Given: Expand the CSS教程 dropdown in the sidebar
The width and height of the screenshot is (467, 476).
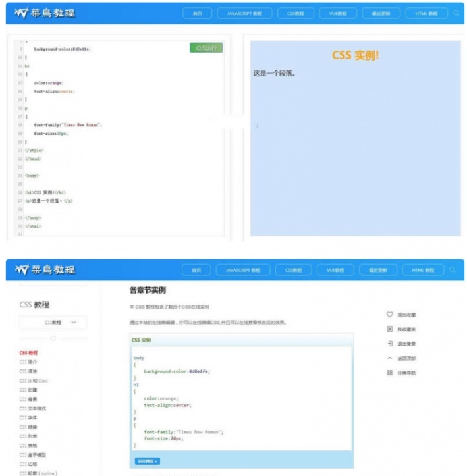Looking at the screenshot, I should [53, 322].
